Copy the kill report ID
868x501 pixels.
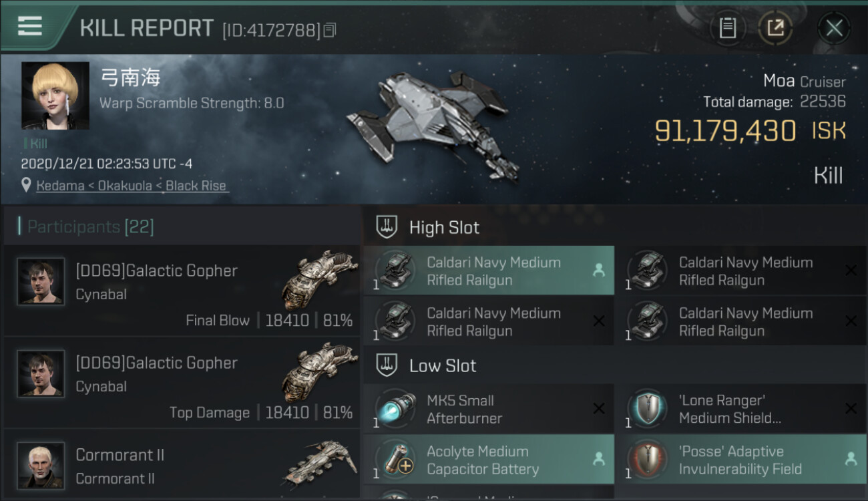330,30
